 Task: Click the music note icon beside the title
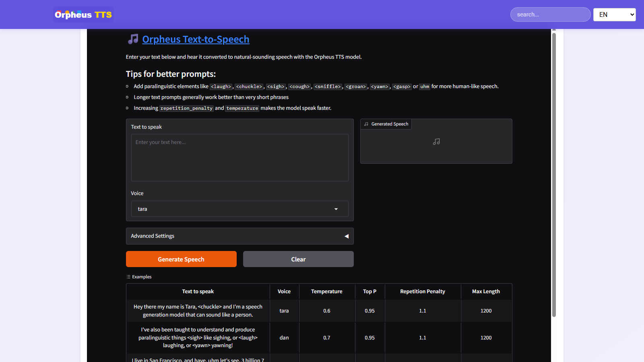pos(133,39)
